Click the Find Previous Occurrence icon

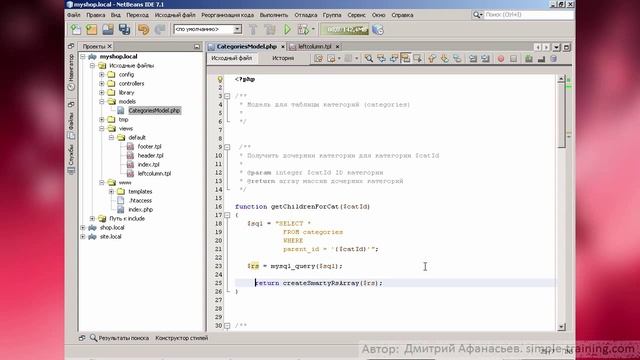(381, 59)
